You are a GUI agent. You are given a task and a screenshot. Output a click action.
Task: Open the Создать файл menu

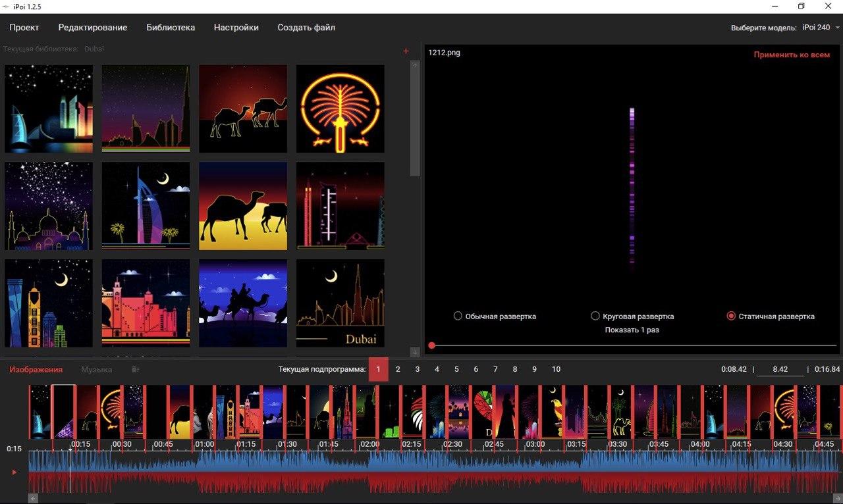click(306, 28)
